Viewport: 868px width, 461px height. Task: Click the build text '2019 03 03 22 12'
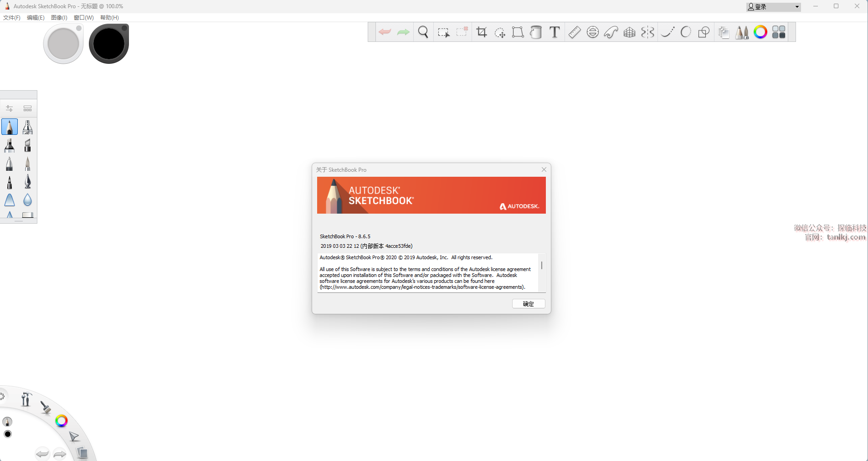tap(339, 246)
